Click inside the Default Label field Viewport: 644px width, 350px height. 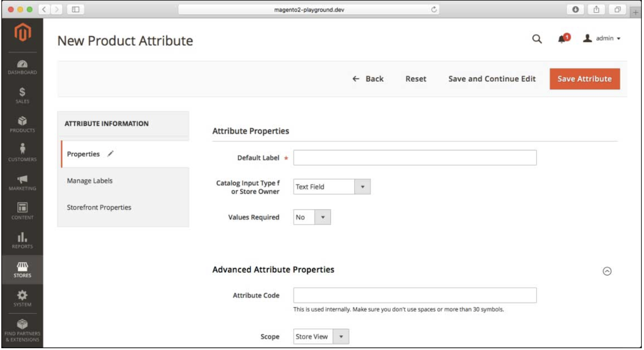[x=415, y=157]
